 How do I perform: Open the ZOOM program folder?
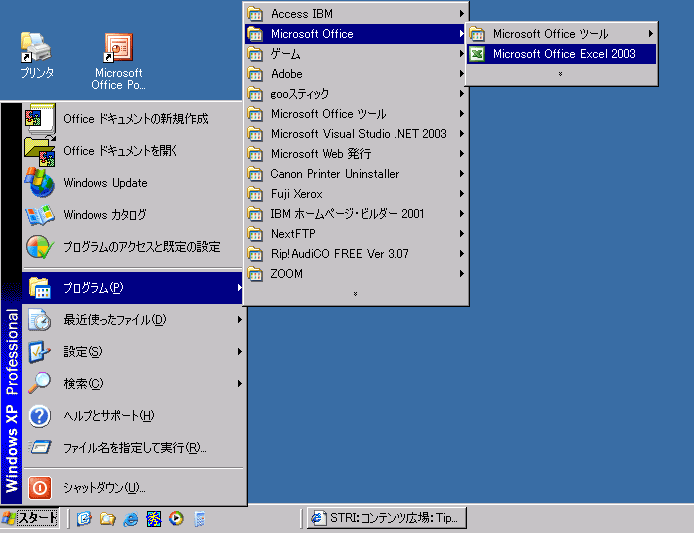point(356,274)
